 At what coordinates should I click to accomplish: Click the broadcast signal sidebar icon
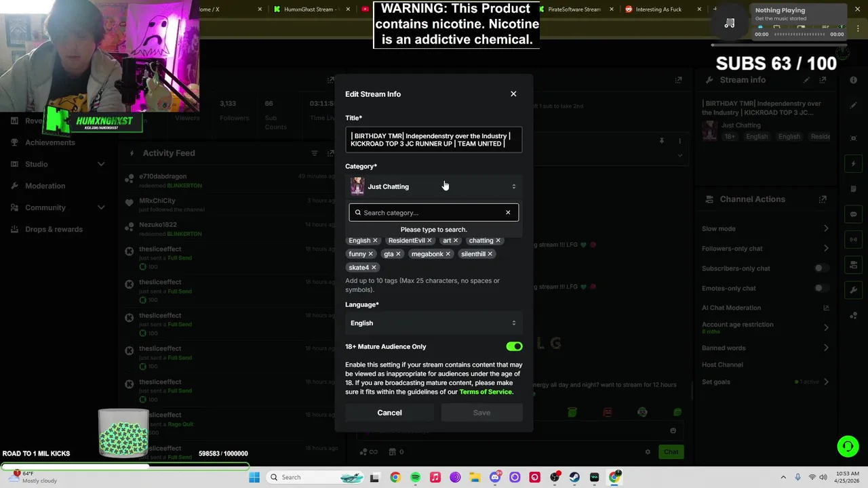point(854,239)
